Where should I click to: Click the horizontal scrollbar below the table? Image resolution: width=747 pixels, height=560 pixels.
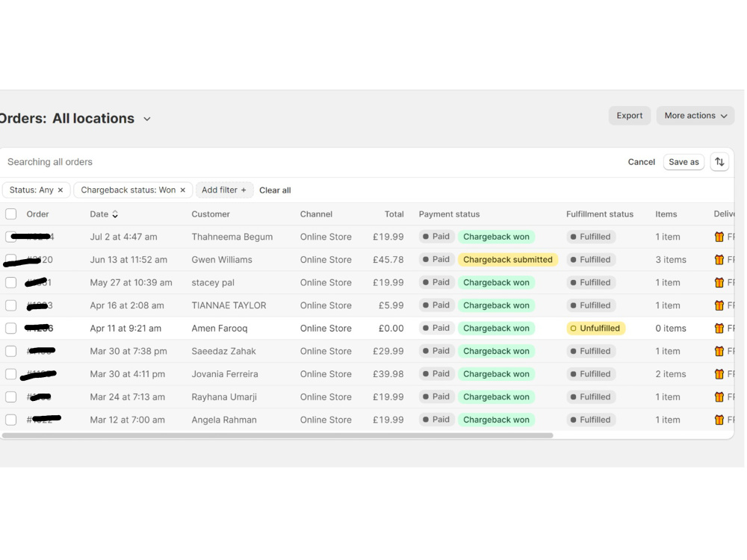pos(277,435)
